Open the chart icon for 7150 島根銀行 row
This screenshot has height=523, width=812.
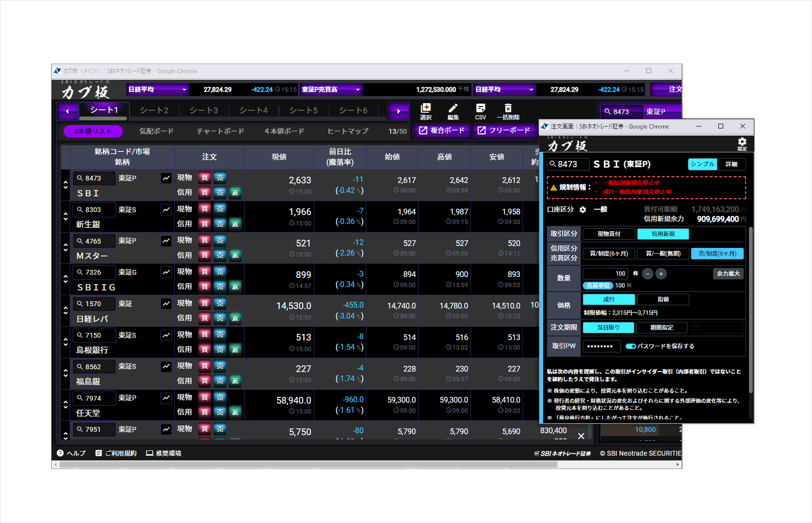(x=166, y=335)
